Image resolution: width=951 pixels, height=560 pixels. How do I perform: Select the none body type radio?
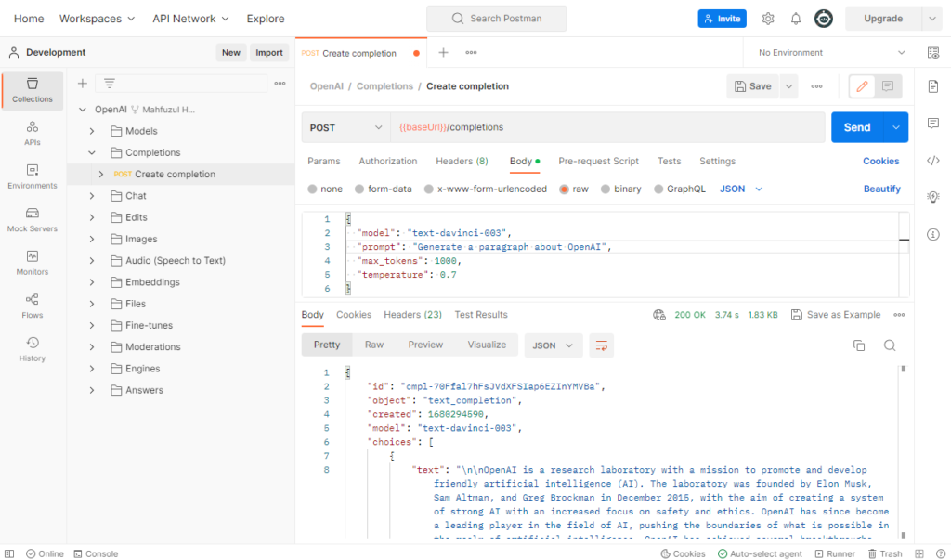pyautogui.click(x=313, y=189)
